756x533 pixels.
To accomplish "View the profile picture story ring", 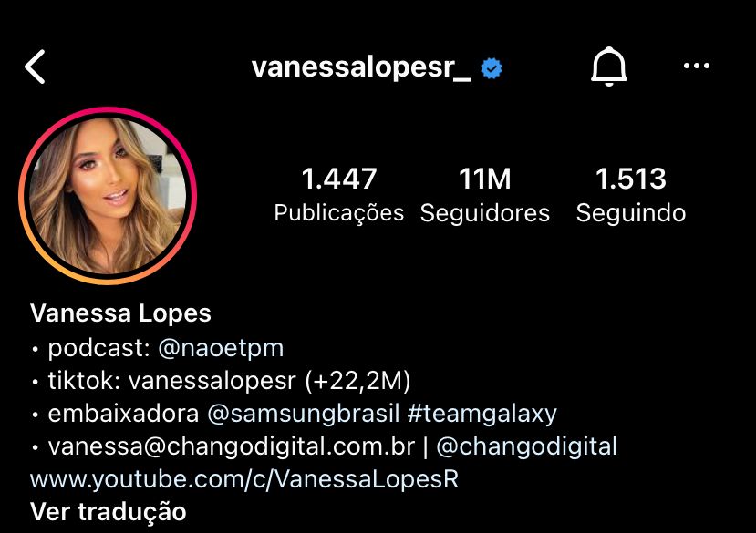I will [108, 196].
